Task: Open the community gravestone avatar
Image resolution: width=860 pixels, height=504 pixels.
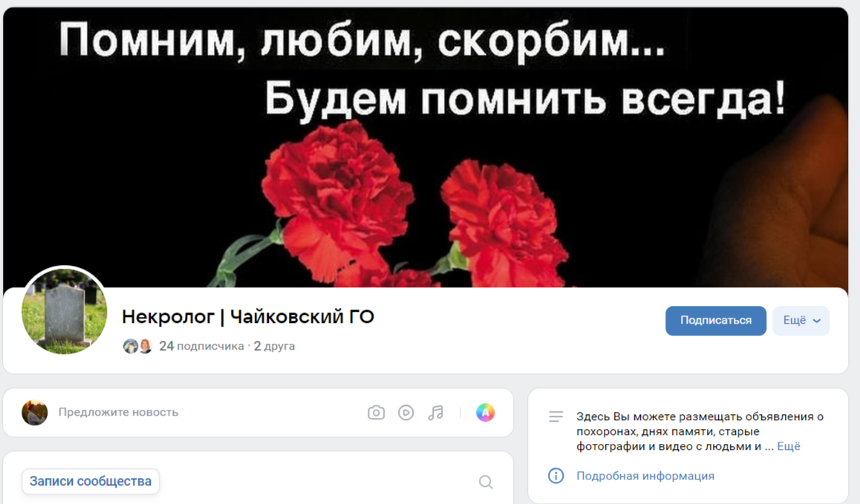Action: (x=64, y=310)
